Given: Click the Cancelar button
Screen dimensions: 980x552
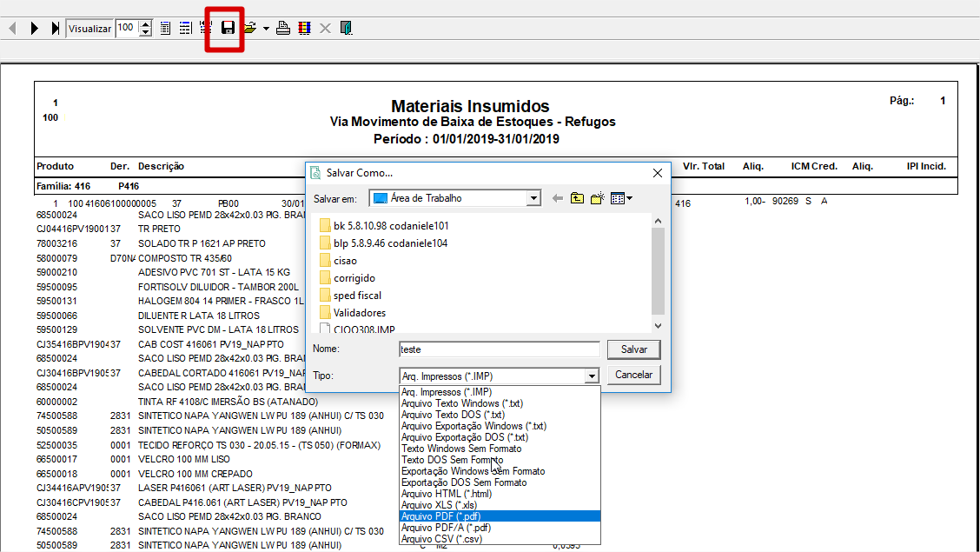Looking at the screenshot, I should point(633,375).
